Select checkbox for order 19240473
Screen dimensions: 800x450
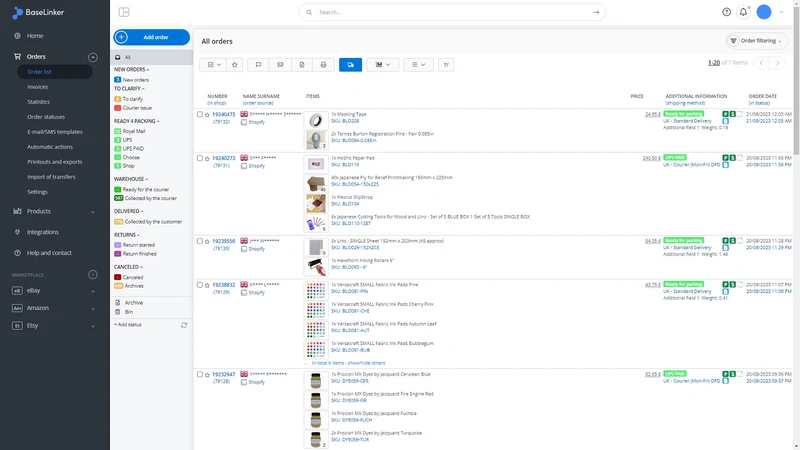tap(200, 114)
